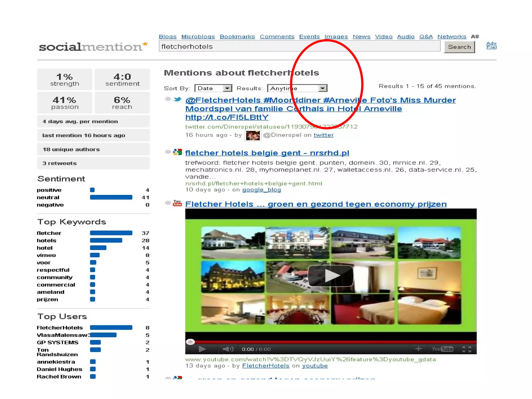Toggle the gray bullet beside Twitter mention

(168, 99)
